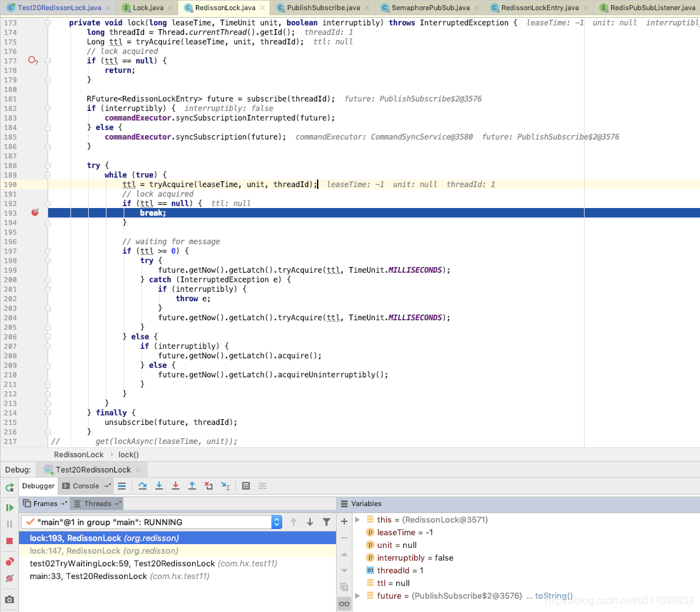
Task: Collapse the fold at line 197
Action: click(48, 251)
